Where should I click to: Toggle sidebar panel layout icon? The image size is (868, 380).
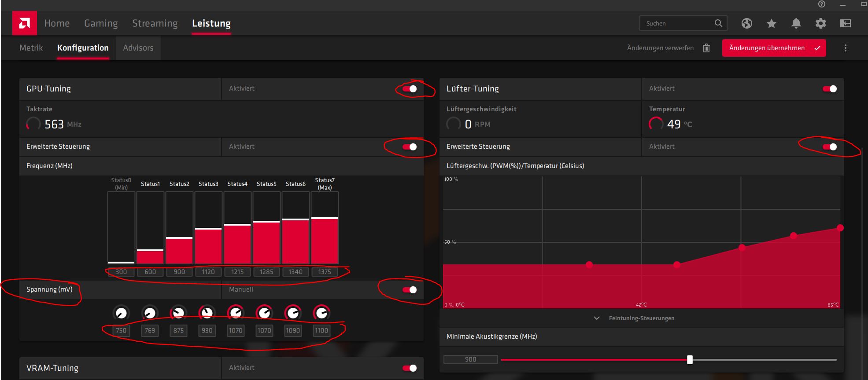pos(846,23)
